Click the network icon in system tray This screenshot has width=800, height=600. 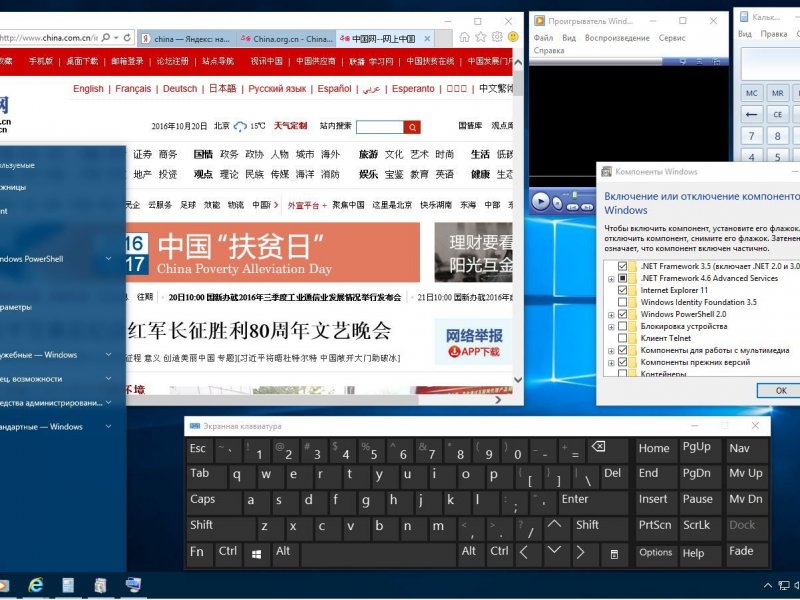tap(783, 585)
